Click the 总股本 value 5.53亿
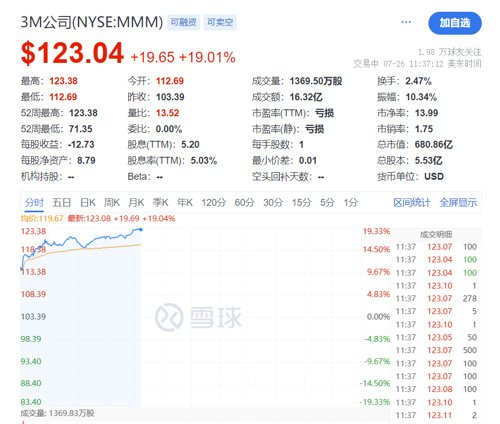Image resolution: width=500 pixels, height=424 pixels. click(428, 161)
